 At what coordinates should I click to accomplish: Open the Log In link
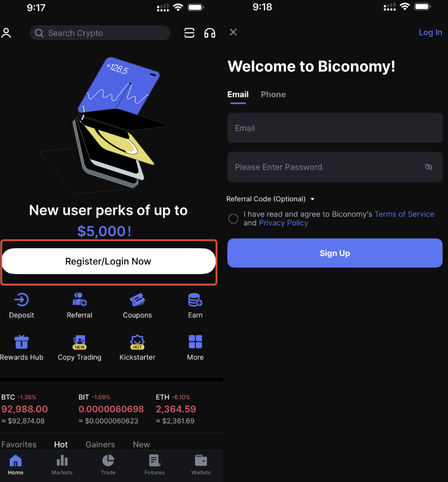pyautogui.click(x=430, y=32)
